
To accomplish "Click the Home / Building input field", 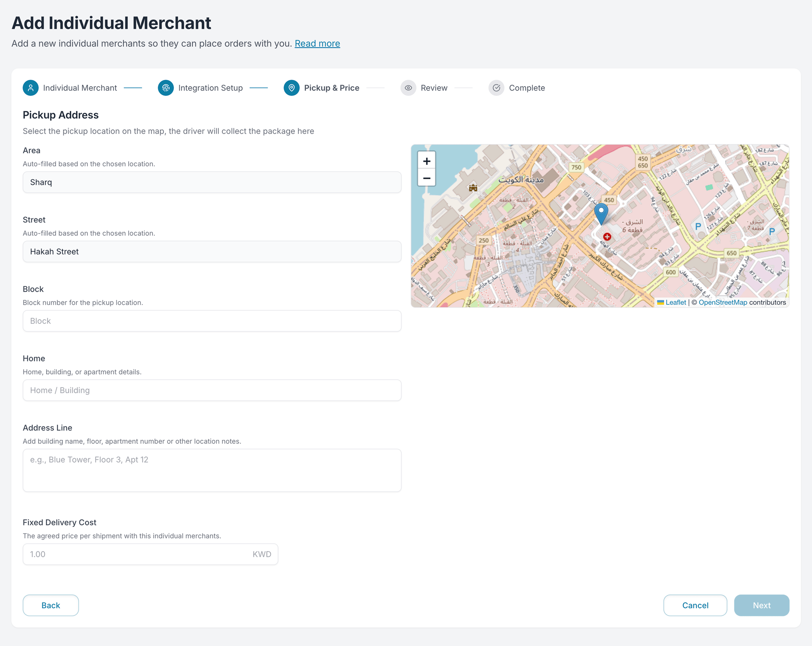I will (212, 390).
